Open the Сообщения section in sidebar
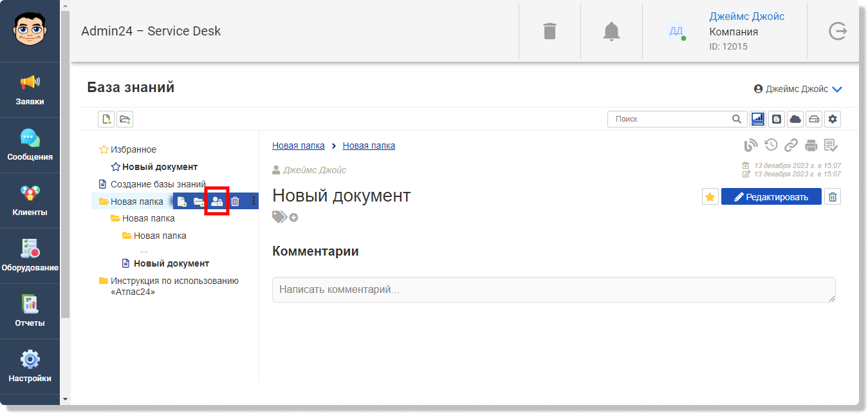 point(30,146)
